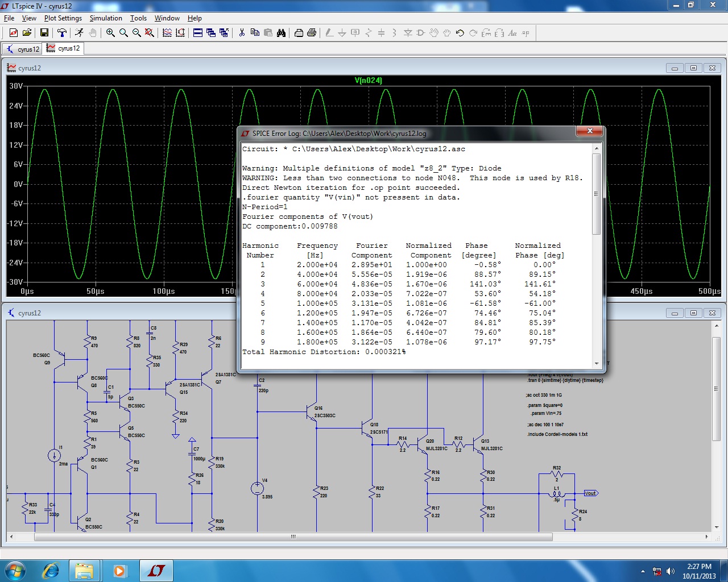Click the schematic vertical scrollbar thumb
This screenshot has width=728, height=582.
click(x=716, y=389)
